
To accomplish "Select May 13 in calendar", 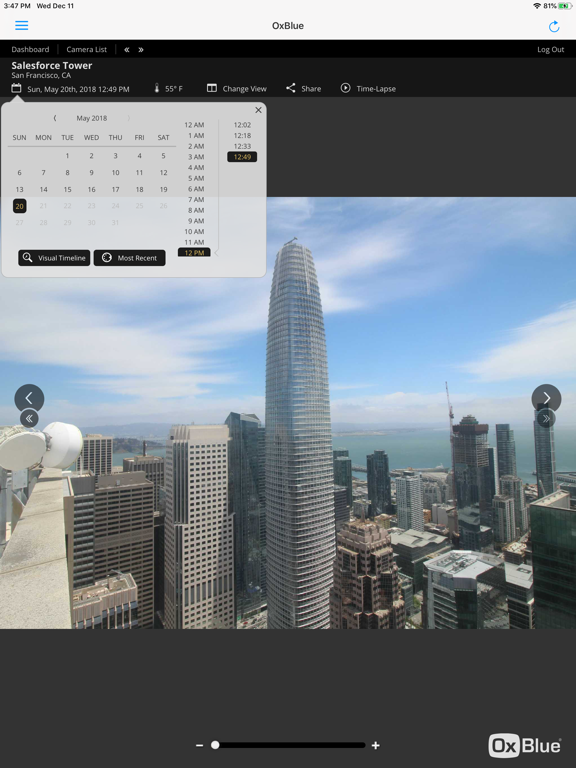I will 20,190.
